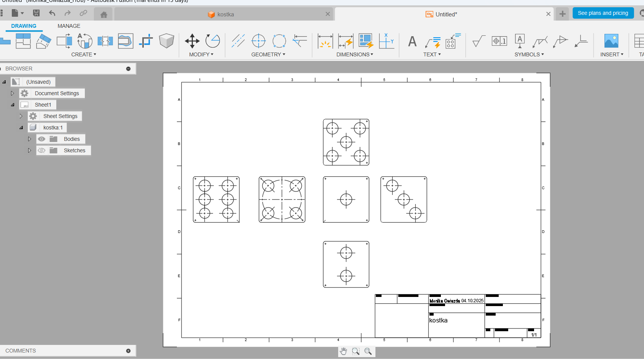Viewport: 644px width, 359px height.
Task: Select the Text tool
Action: pyautogui.click(x=412, y=41)
